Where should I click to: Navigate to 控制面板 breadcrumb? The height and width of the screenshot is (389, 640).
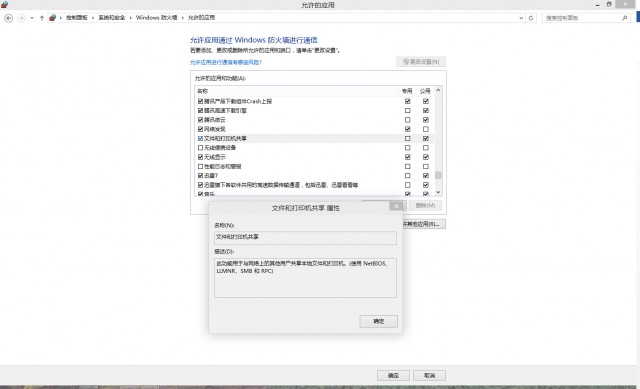[77, 18]
